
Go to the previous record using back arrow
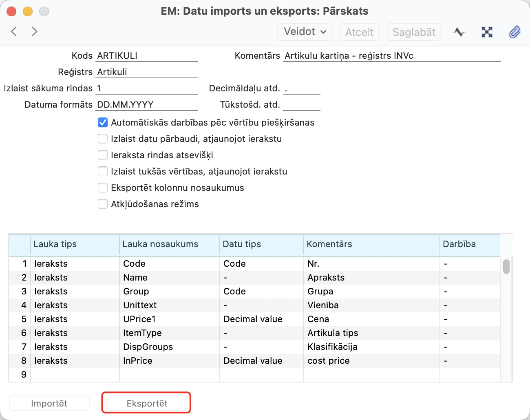click(14, 31)
